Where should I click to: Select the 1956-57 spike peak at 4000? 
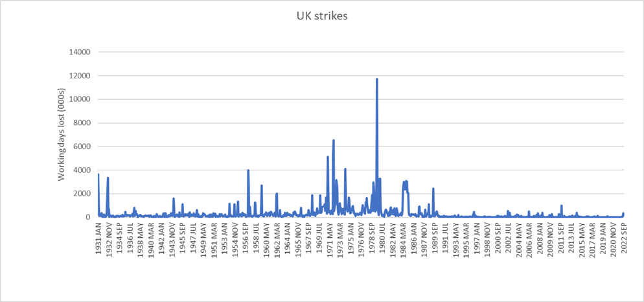point(248,170)
